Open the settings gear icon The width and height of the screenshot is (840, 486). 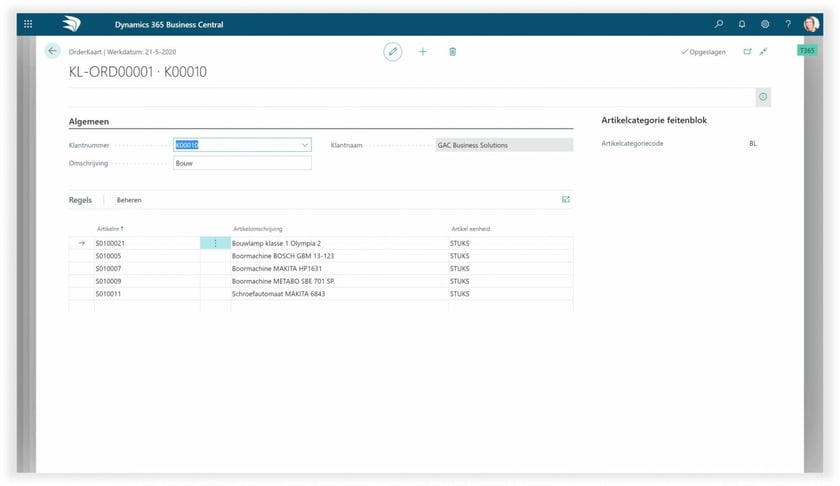click(765, 24)
